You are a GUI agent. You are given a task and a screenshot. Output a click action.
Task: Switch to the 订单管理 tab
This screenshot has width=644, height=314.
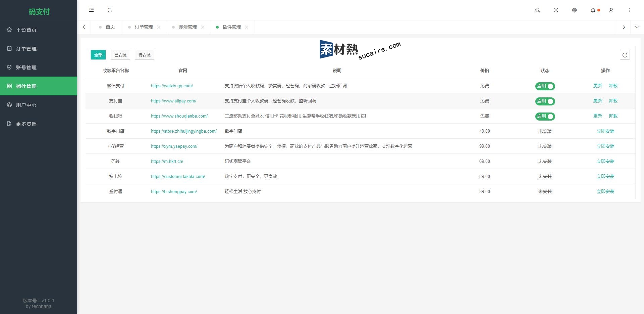coord(144,27)
